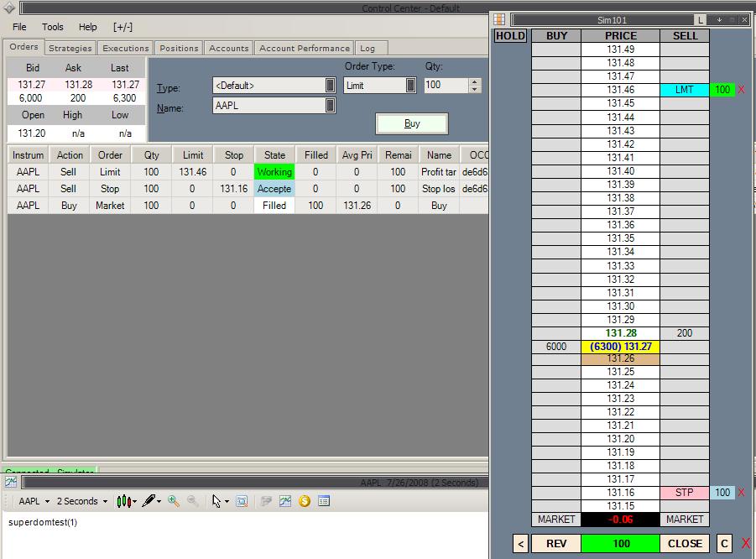The image size is (756, 559).
Task: Click the chart window icon left of title
Action: click(x=11, y=482)
